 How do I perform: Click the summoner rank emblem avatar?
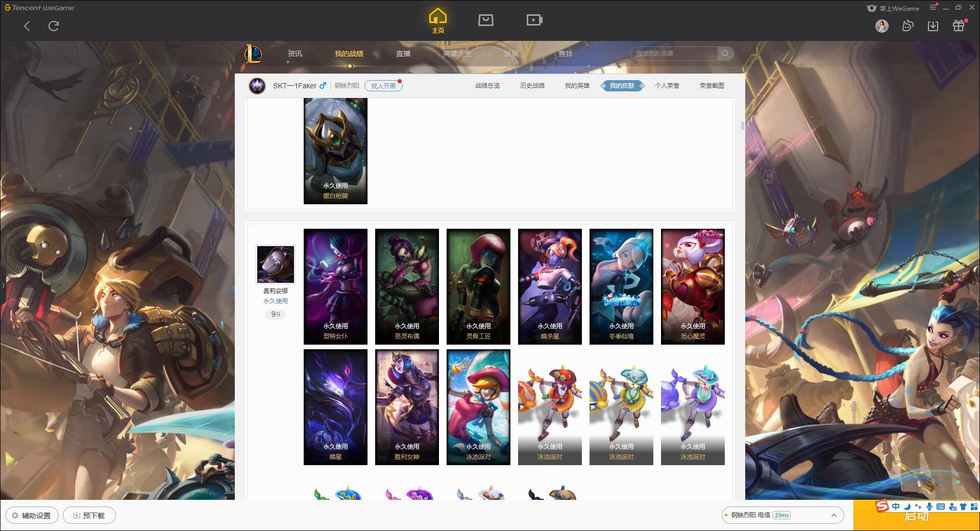(257, 86)
